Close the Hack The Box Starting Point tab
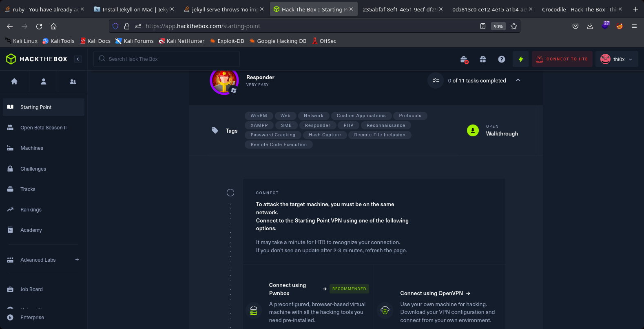The height and width of the screenshot is (329, 644). [351, 9]
